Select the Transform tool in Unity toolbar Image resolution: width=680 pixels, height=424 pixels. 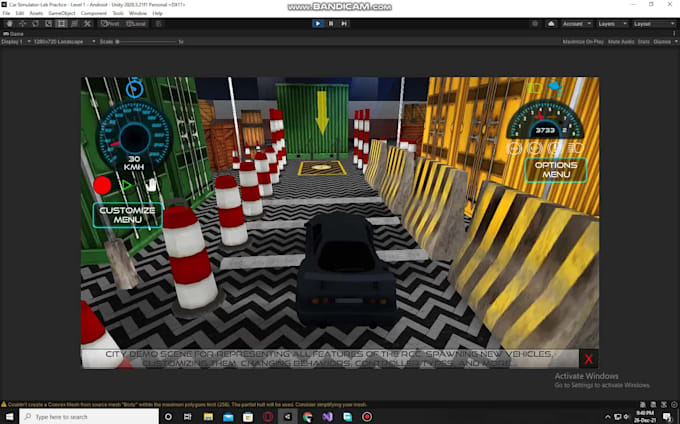pos(74,24)
